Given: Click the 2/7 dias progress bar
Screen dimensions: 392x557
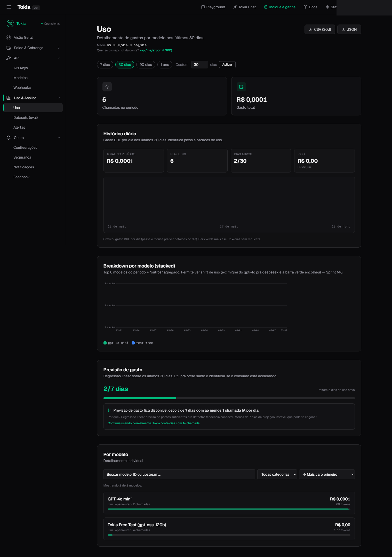Looking at the screenshot, I should [x=229, y=398].
